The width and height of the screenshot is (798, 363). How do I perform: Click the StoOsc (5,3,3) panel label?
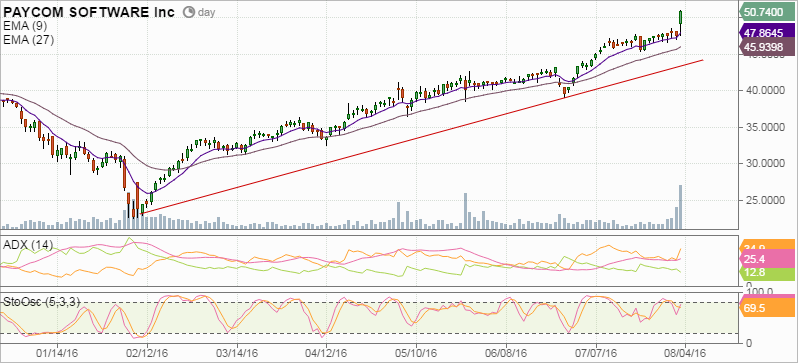(42, 301)
